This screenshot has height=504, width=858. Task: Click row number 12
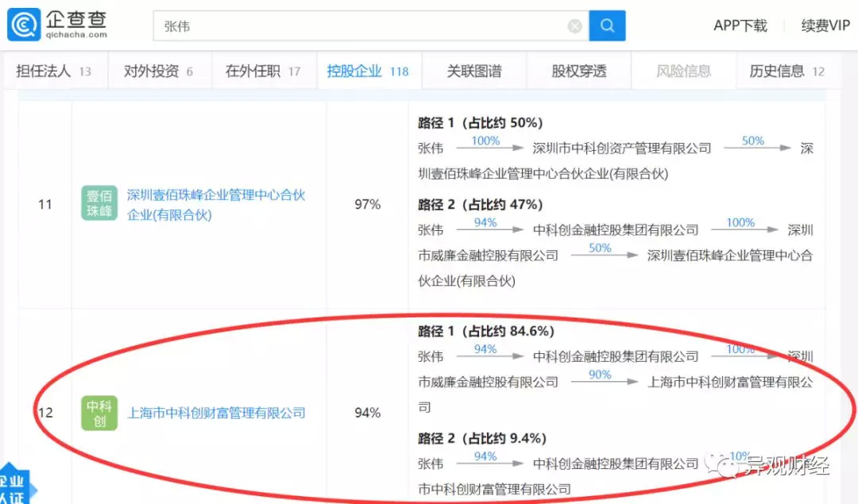pyautogui.click(x=44, y=413)
